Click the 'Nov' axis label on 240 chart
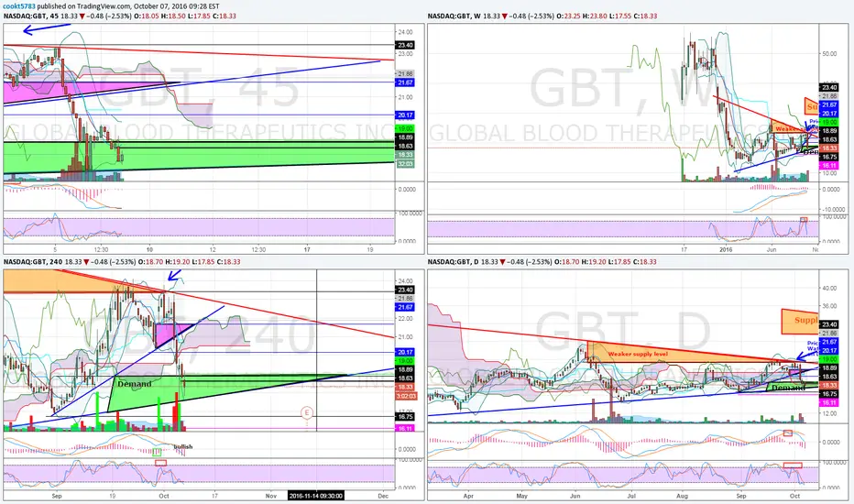Screen dimensions: 854x504 click(270, 496)
